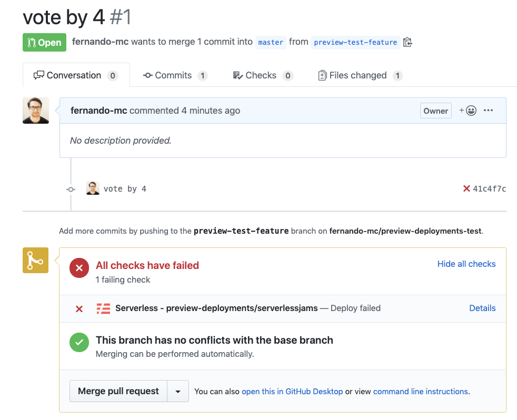Open the merge options dropdown arrow

[178, 391]
